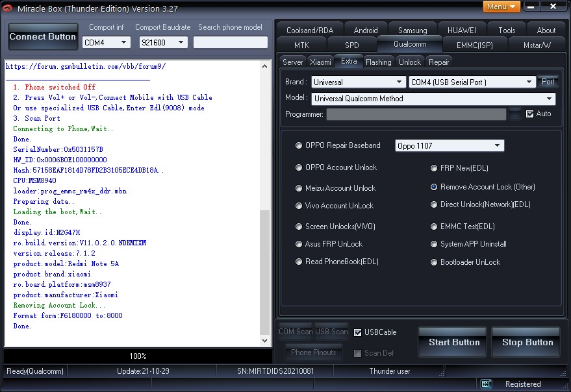Select Meizu Account Unlock option
The image size is (571, 392).
tap(335, 188)
